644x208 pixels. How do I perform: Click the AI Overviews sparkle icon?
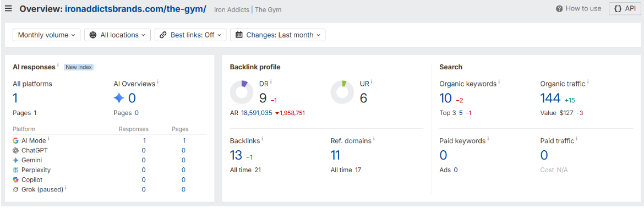click(x=119, y=98)
